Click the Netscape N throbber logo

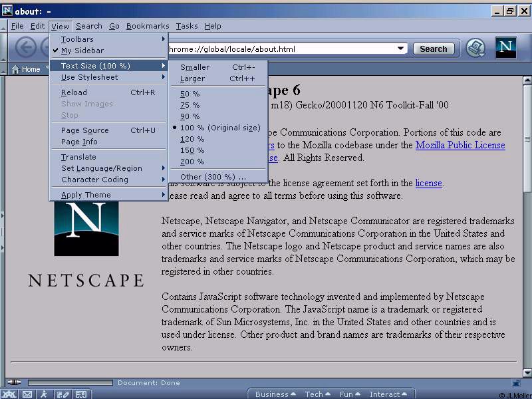pos(505,47)
